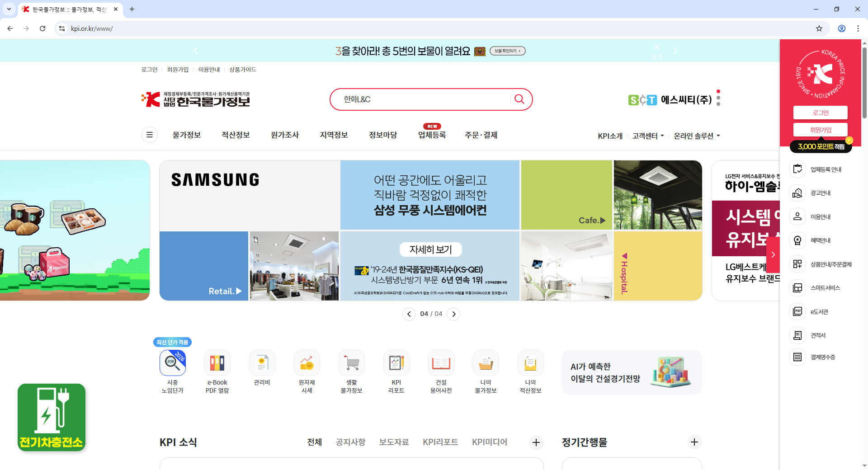Image resolution: width=868 pixels, height=470 pixels.
Task: Expand KPI 소식 with the plus button
Action: pyautogui.click(x=536, y=442)
